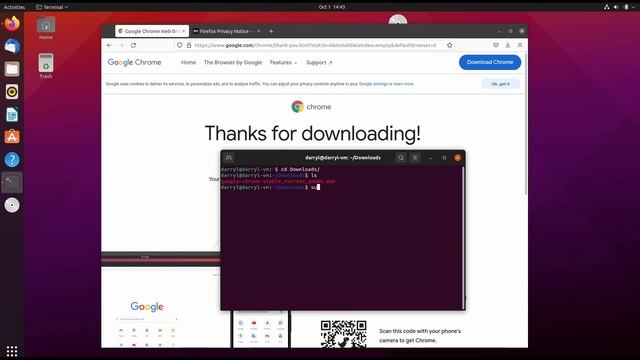640x360 pixels.
Task: Open the terminal search icon
Action: pyautogui.click(x=401, y=158)
